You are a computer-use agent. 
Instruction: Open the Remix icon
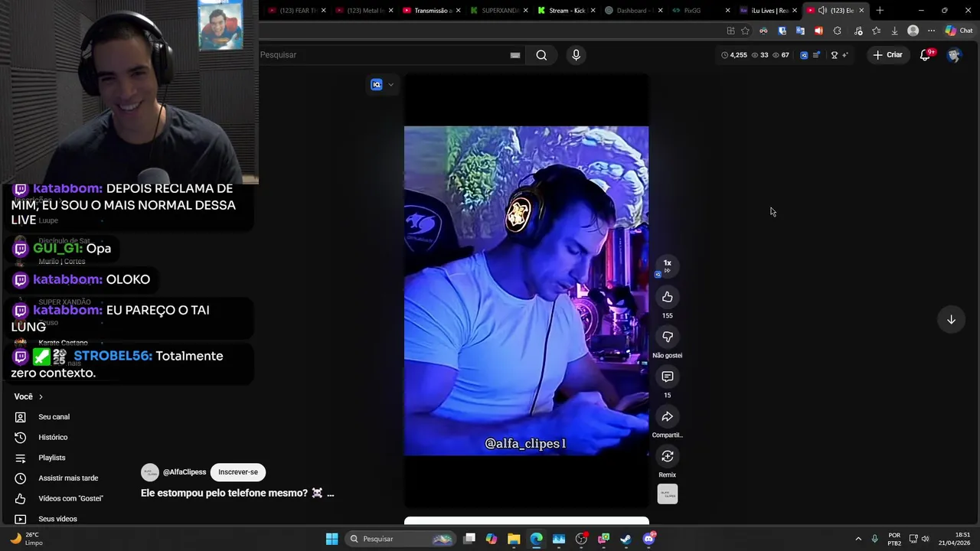coord(667,456)
